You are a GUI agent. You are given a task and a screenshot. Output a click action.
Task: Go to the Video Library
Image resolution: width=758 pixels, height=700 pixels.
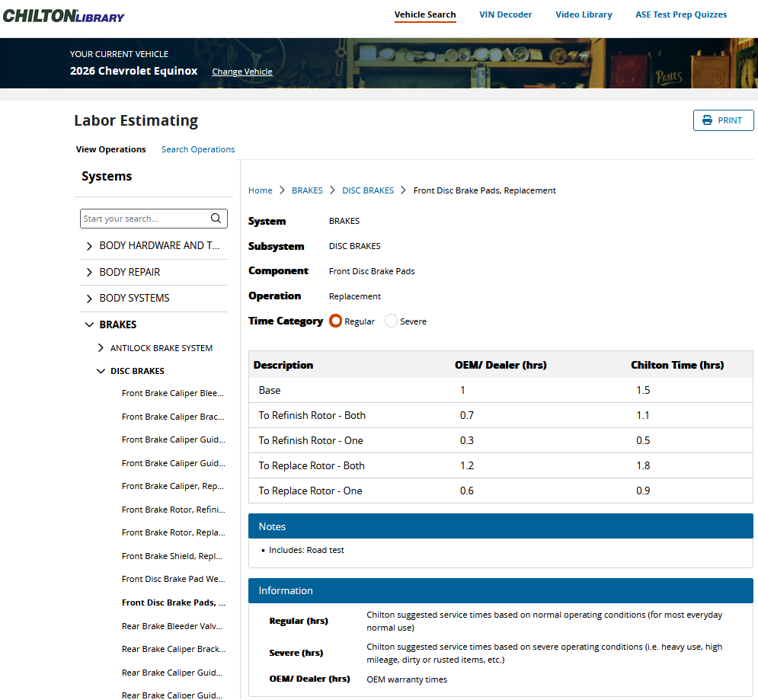pyautogui.click(x=584, y=14)
